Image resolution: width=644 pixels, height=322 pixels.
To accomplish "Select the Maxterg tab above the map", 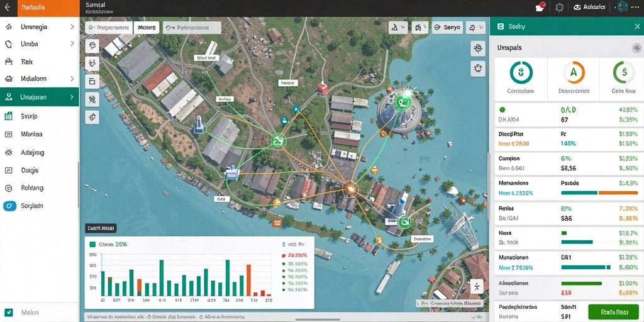I will pos(146,28).
